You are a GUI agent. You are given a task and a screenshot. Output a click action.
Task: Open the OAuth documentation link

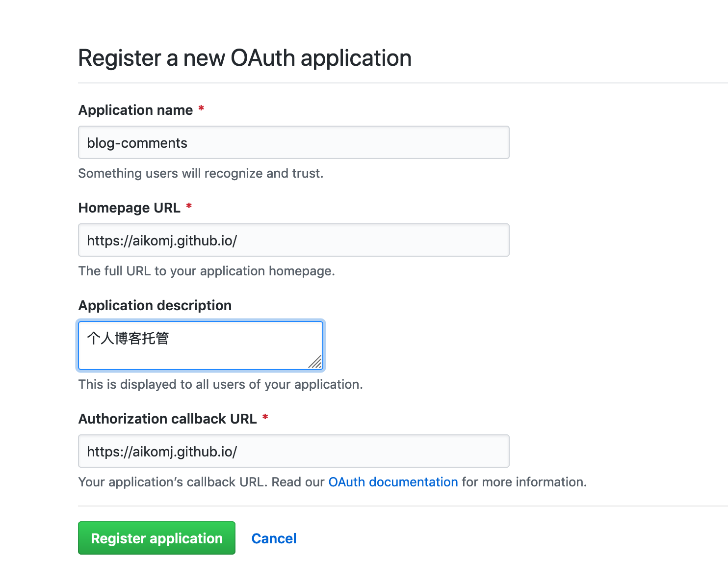[393, 482]
